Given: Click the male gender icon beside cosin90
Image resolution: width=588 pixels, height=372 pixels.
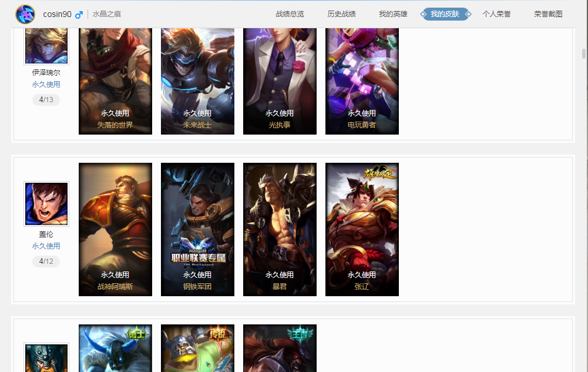Looking at the screenshot, I should [x=79, y=15].
